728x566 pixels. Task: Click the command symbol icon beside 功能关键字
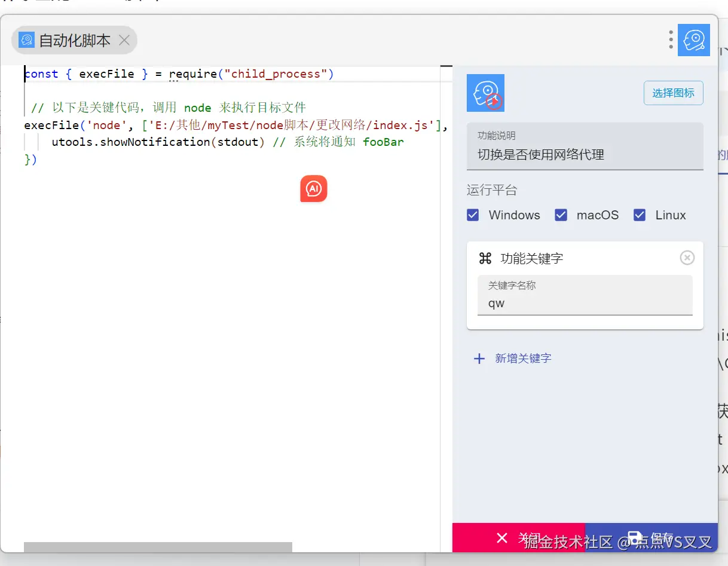[x=485, y=258]
